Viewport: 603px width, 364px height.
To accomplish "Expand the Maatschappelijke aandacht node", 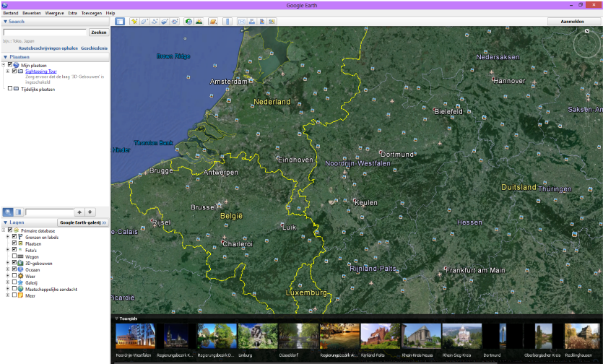I will (8, 289).
